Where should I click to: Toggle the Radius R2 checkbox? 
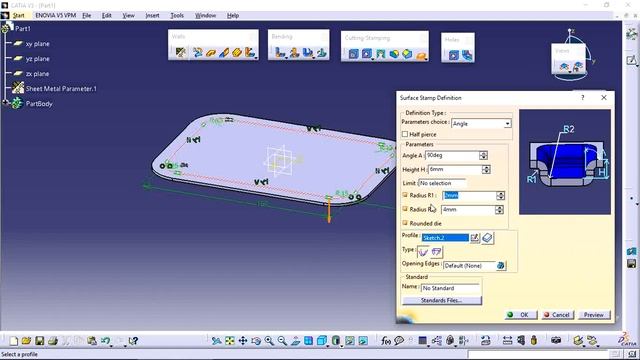pyautogui.click(x=405, y=209)
